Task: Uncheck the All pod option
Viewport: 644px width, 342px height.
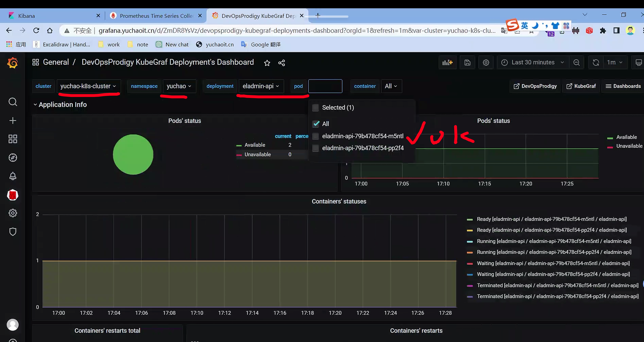Action: pos(316,124)
